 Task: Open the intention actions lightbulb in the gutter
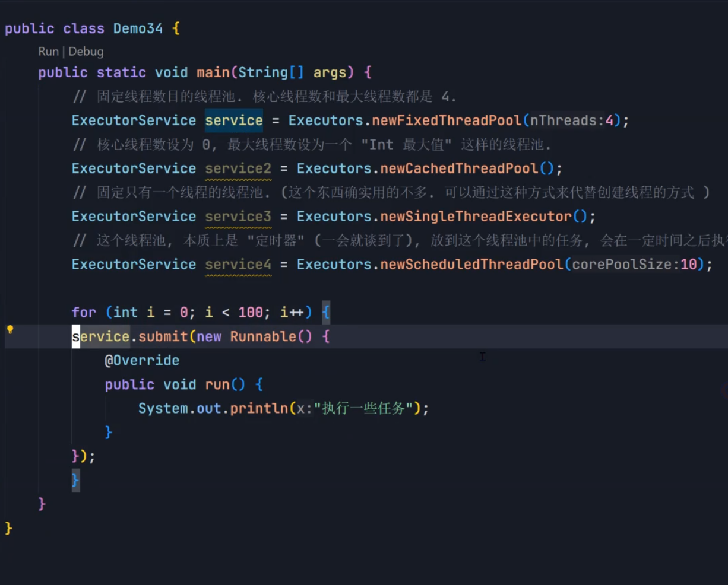(x=10, y=329)
